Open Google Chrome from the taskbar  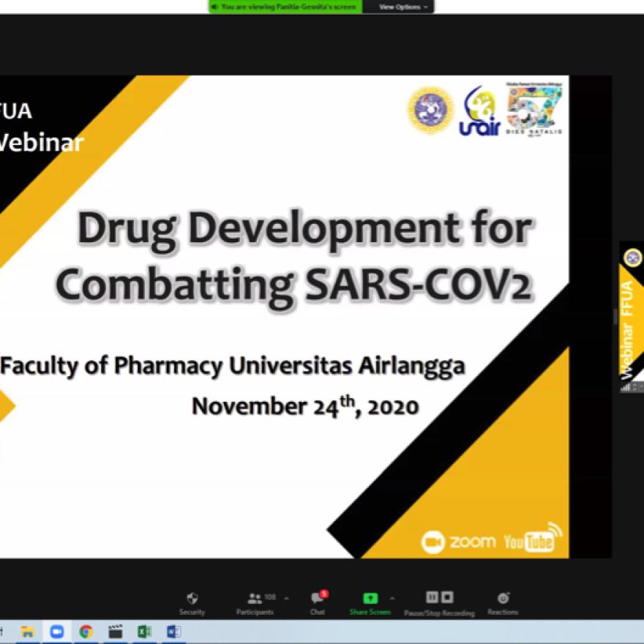tap(86, 632)
